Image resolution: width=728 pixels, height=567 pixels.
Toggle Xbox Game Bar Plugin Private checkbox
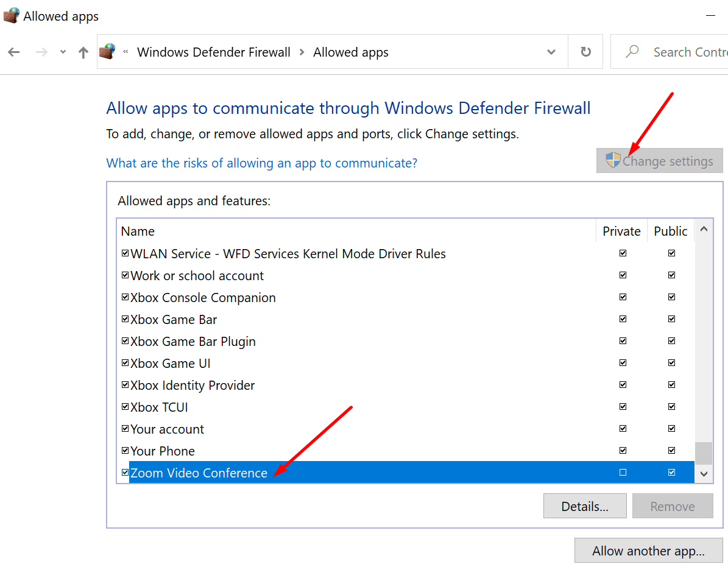(x=623, y=340)
